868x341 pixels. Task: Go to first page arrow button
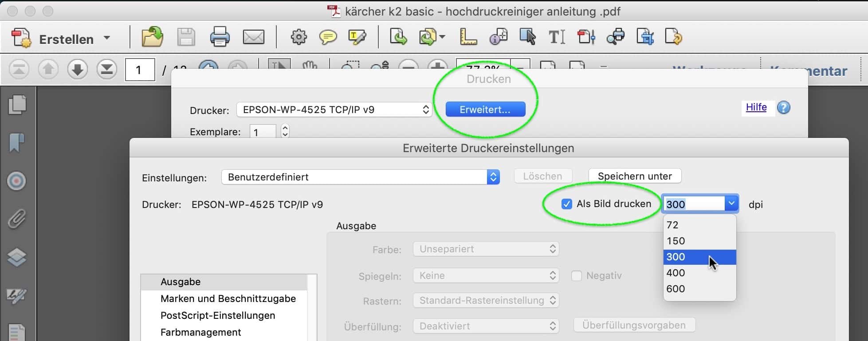tap(19, 70)
